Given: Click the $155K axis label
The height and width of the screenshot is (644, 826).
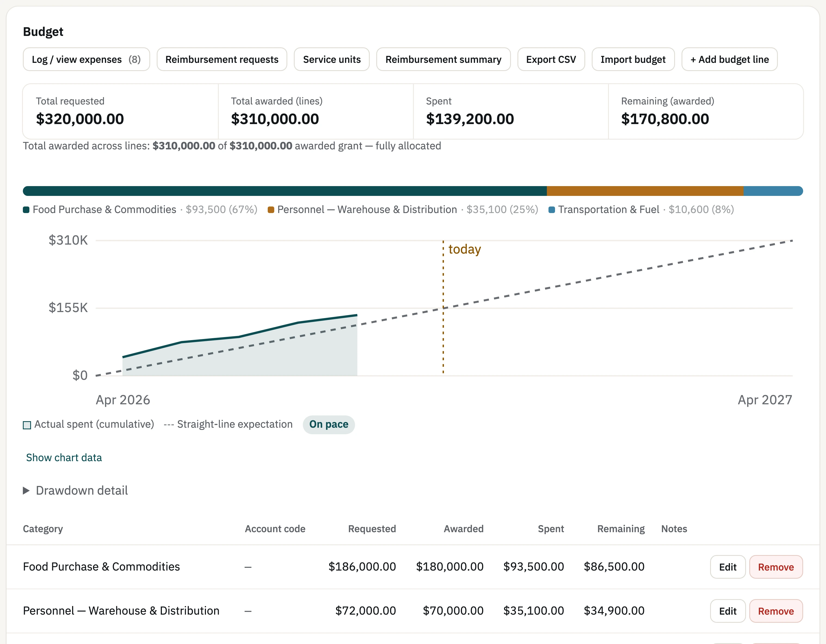Looking at the screenshot, I should [x=68, y=307].
